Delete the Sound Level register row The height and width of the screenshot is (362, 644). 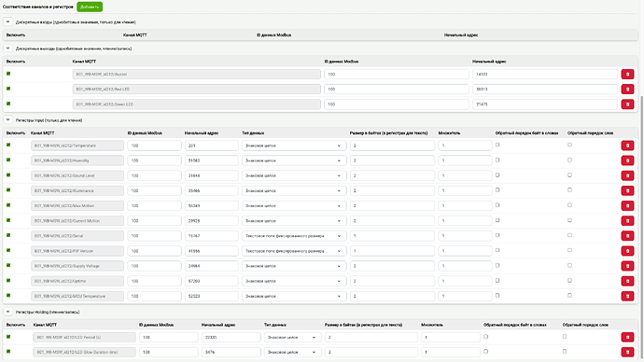[627, 175]
